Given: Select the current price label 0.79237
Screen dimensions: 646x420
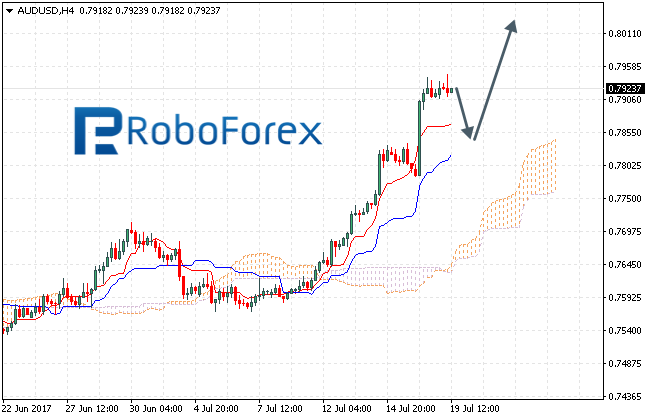Looking at the screenshot, I should click(625, 89).
